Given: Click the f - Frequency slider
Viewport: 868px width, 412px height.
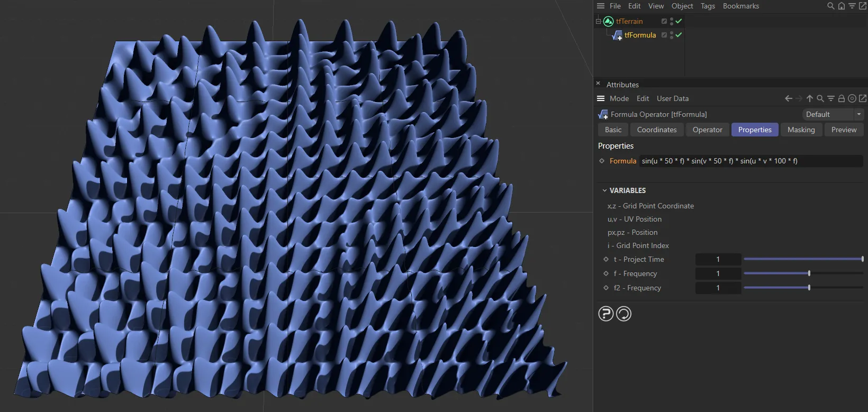Looking at the screenshot, I should (803, 273).
